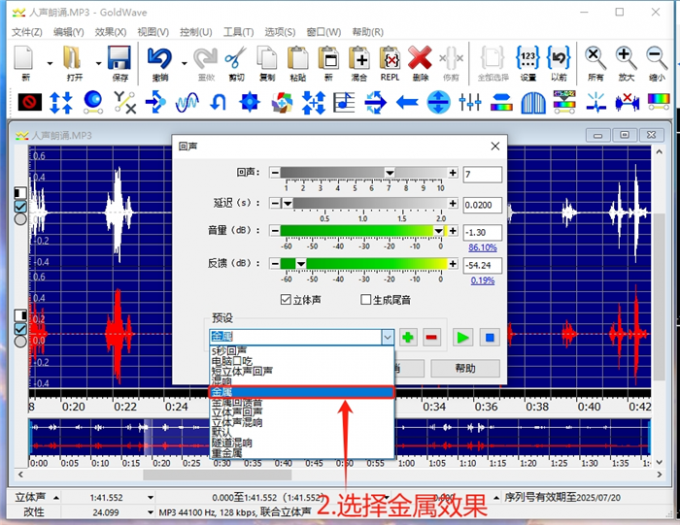
Task: Click the 0.19% feedback link
Action: 483,280
